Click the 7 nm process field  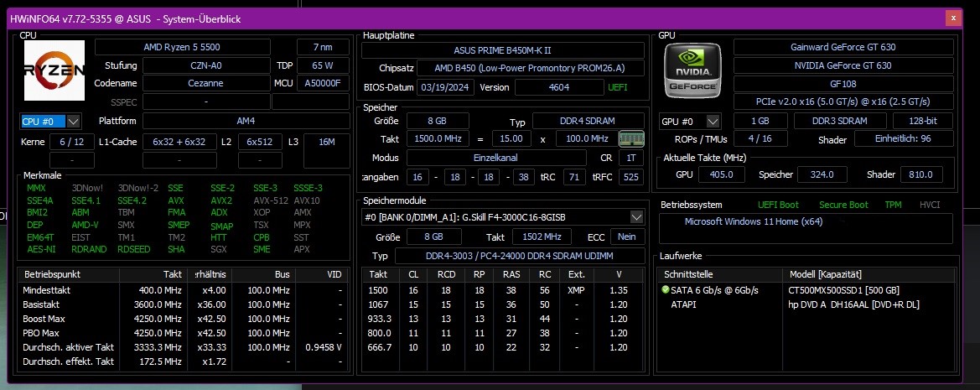coord(323,47)
